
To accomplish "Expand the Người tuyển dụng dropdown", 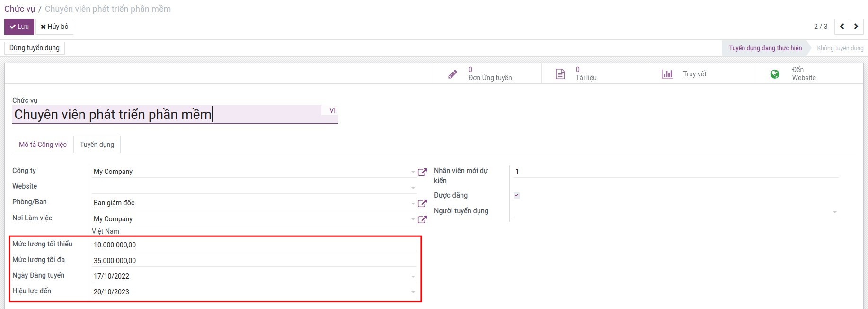I will pos(834,212).
